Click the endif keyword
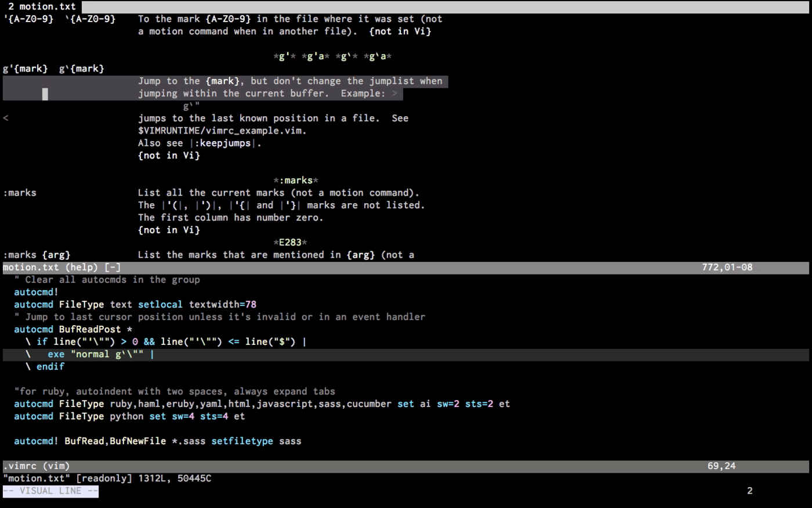 coord(50,367)
